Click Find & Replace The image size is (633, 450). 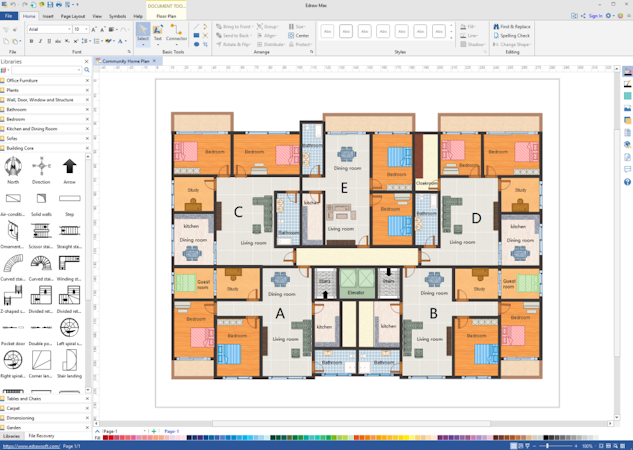coord(512,27)
